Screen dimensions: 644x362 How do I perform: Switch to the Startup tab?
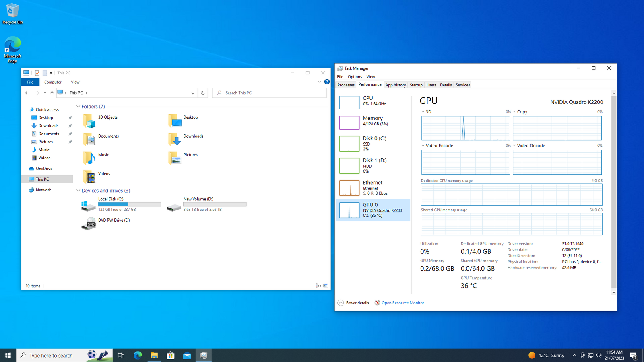[416, 85]
